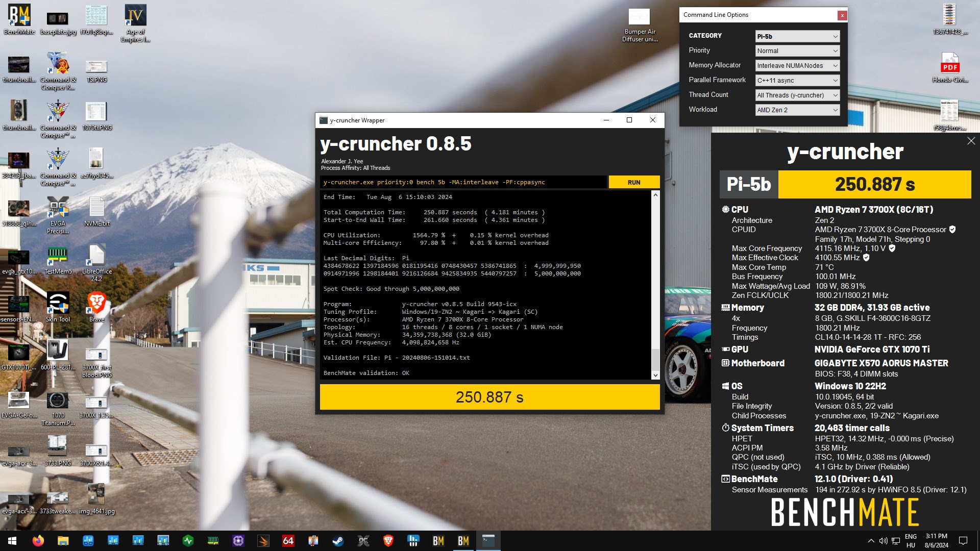Image resolution: width=980 pixels, height=551 pixels.
Task: Click the y-cruncher command line field
Action: [463, 182]
